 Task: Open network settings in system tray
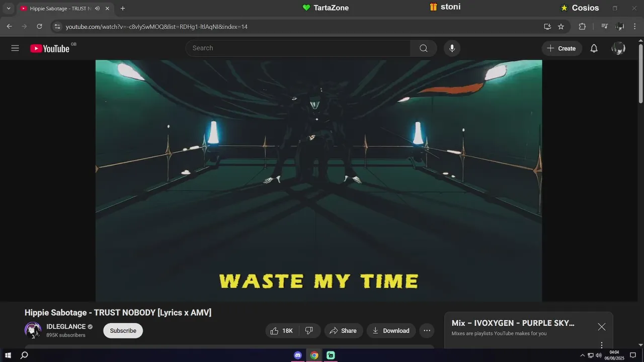(x=591, y=355)
